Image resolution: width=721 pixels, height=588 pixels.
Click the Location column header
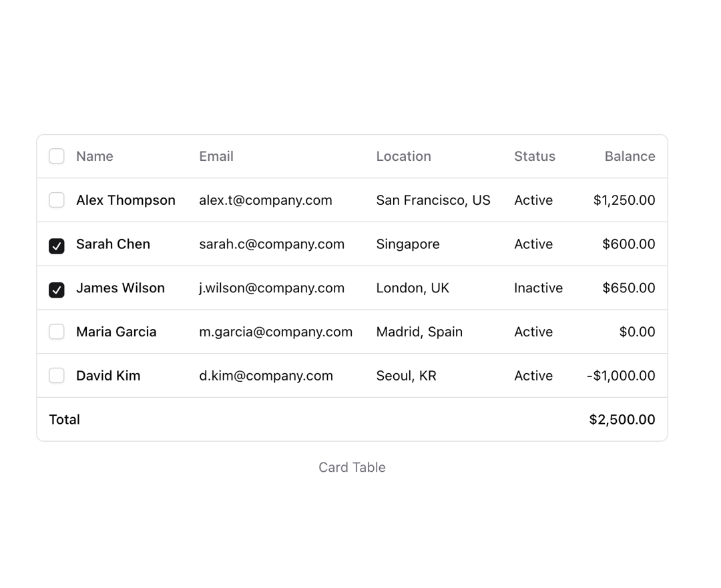(404, 156)
